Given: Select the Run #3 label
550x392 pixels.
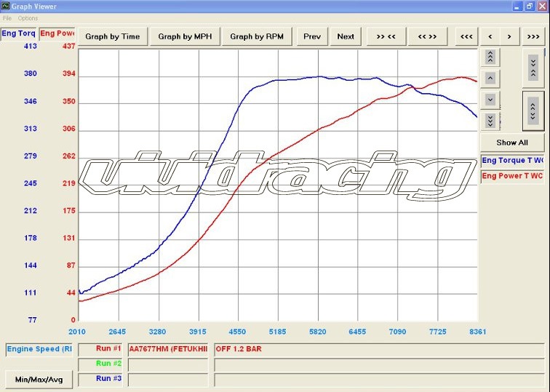Looking at the screenshot, I should [100, 379].
